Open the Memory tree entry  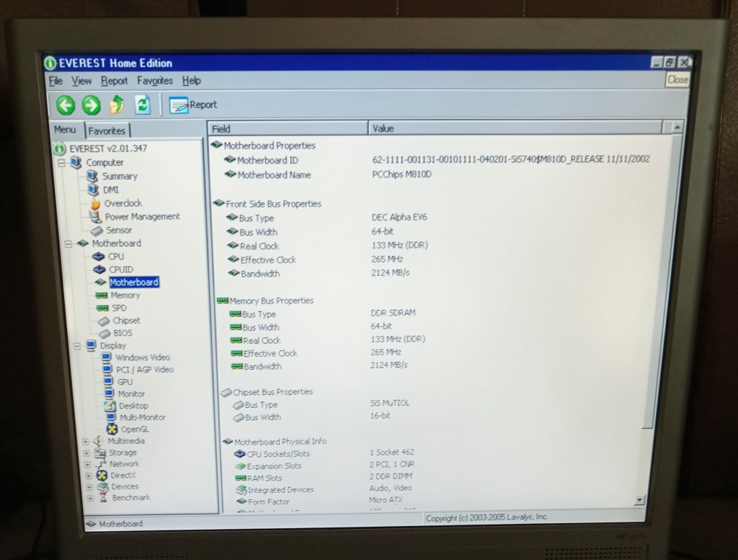point(125,295)
